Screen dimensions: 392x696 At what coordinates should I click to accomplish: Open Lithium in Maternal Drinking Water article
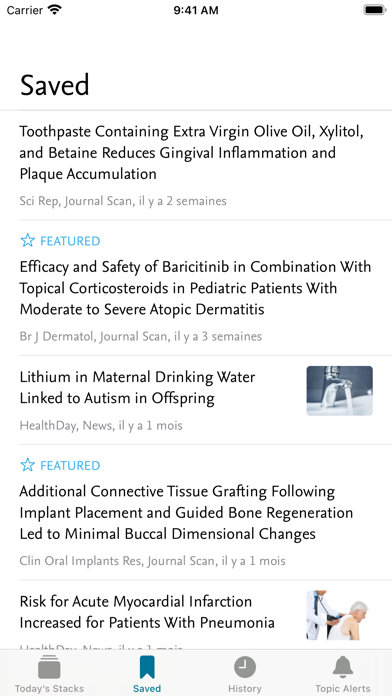pos(196,400)
